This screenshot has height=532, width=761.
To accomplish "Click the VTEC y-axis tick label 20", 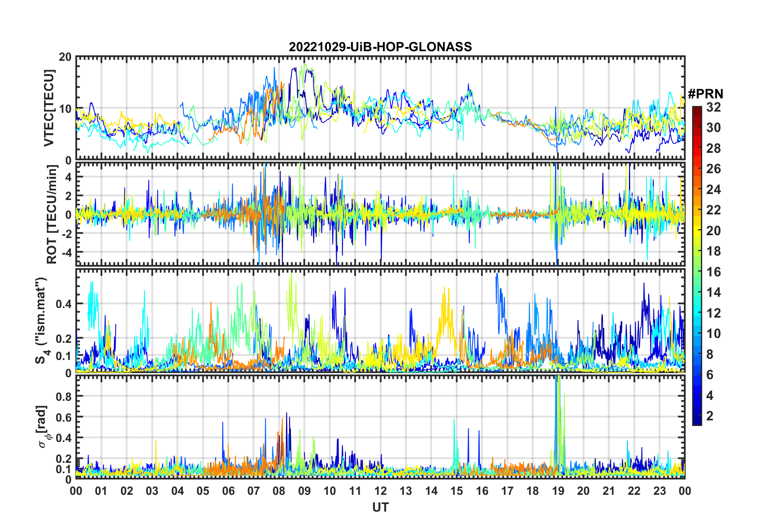I will [65, 57].
